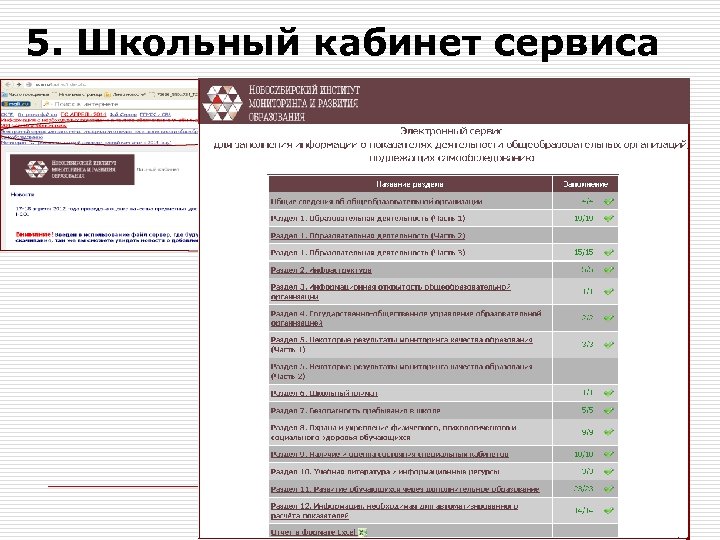This screenshot has width=720, height=540.
Task: Click the 'Название раздела' column header
Action: pos(410,184)
